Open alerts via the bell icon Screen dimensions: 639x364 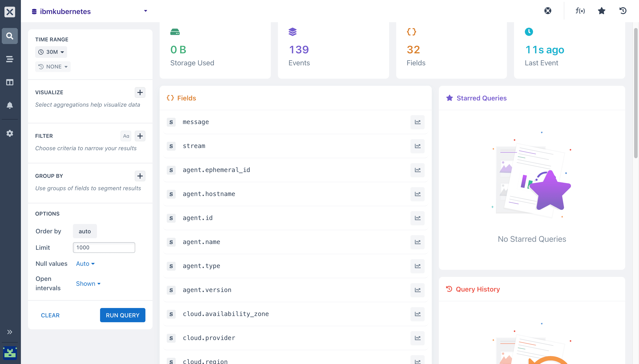[x=10, y=105]
